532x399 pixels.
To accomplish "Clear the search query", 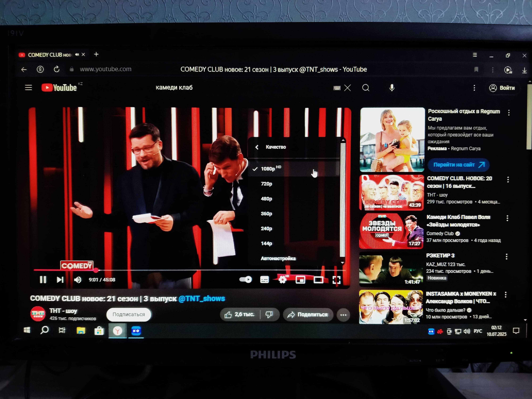I will [x=348, y=88].
